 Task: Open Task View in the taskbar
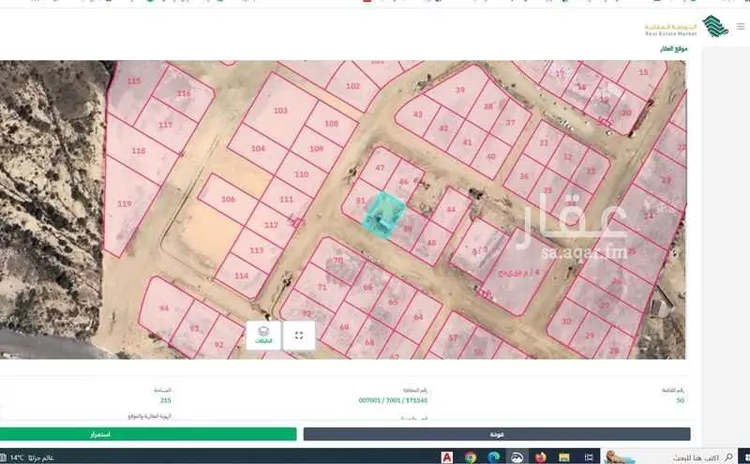589,457
